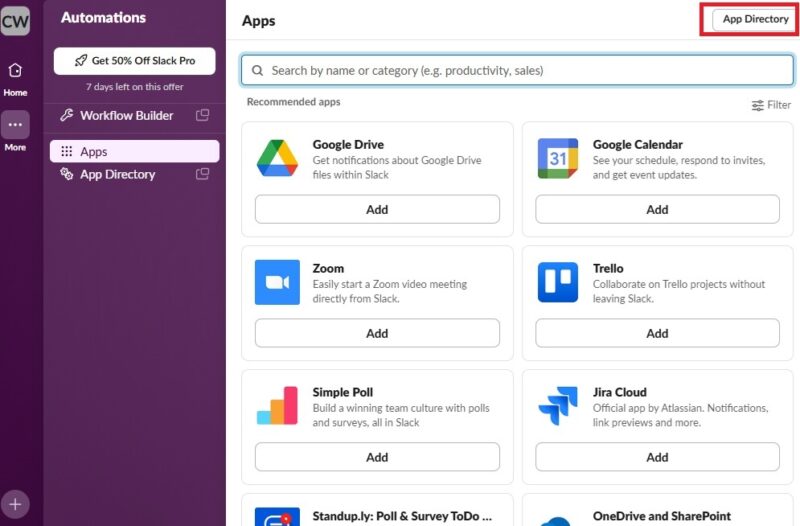Click the Google Drive app logo
The image size is (800, 526).
pyautogui.click(x=277, y=159)
